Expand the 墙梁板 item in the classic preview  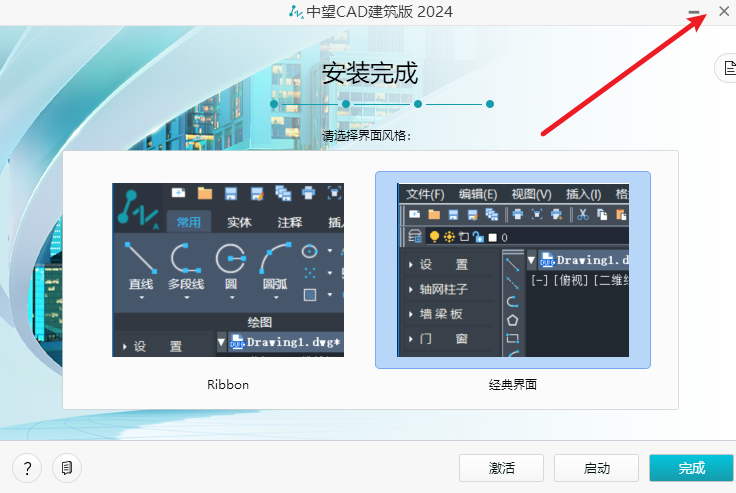[441, 314]
